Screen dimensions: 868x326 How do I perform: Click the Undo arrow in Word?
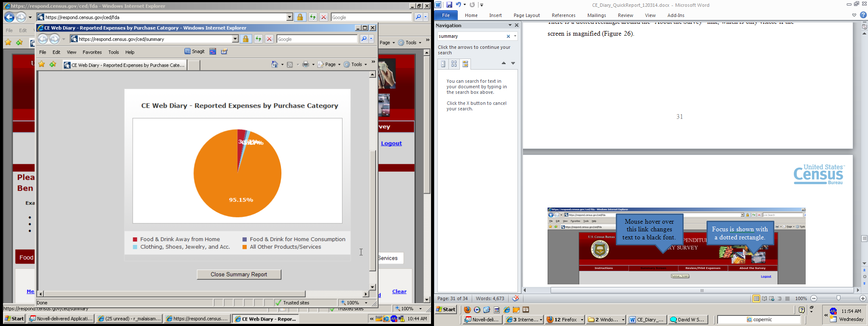tap(458, 5)
